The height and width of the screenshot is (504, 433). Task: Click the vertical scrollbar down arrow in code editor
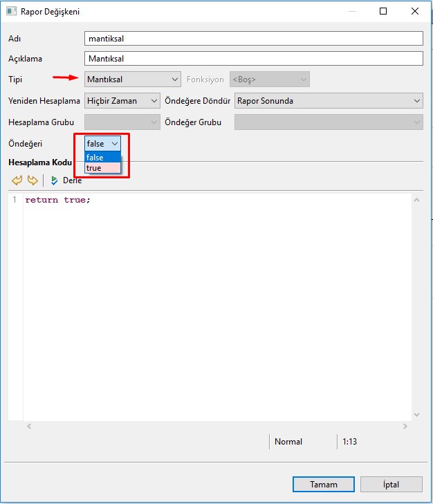coord(416,414)
